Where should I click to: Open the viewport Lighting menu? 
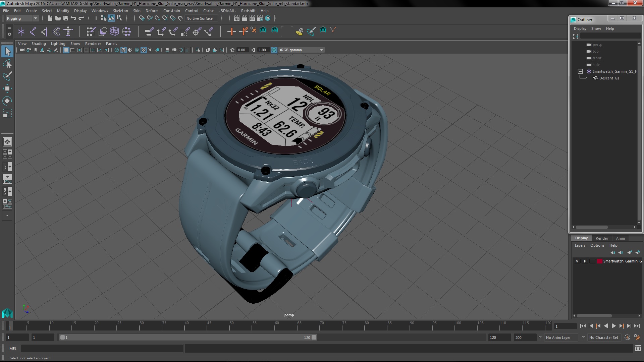tap(58, 44)
